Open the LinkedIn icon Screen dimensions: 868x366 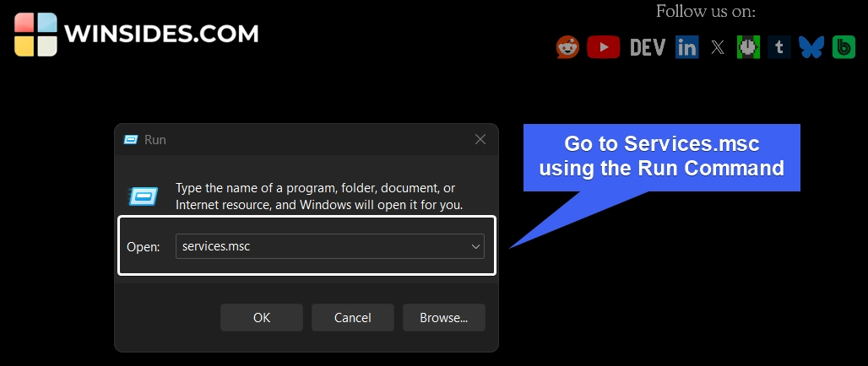click(686, 47)
